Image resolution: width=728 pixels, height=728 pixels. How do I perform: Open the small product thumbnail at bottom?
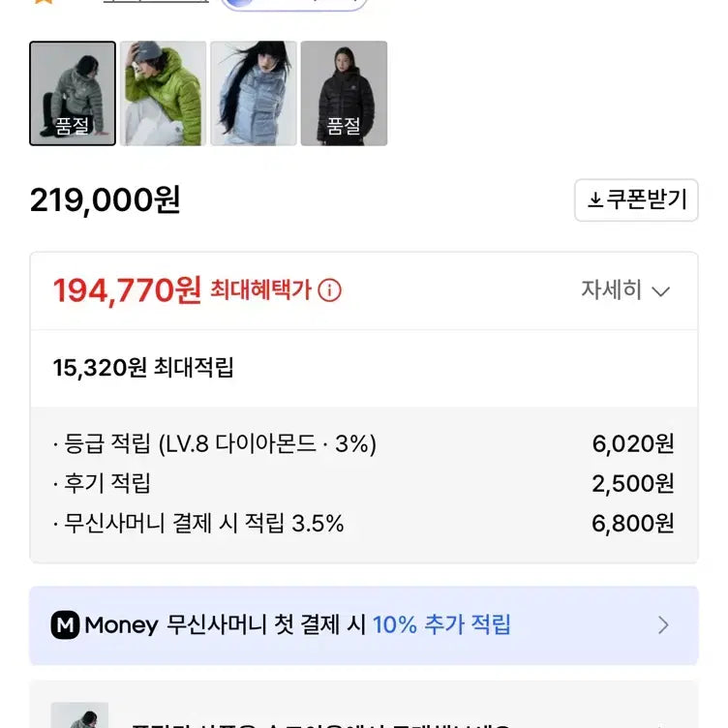79,714
